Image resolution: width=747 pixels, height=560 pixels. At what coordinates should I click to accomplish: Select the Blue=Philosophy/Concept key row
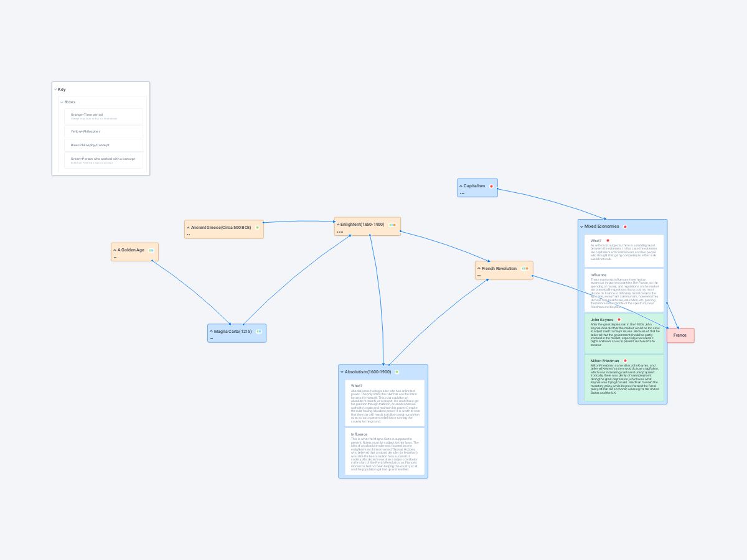click(103, 145)
